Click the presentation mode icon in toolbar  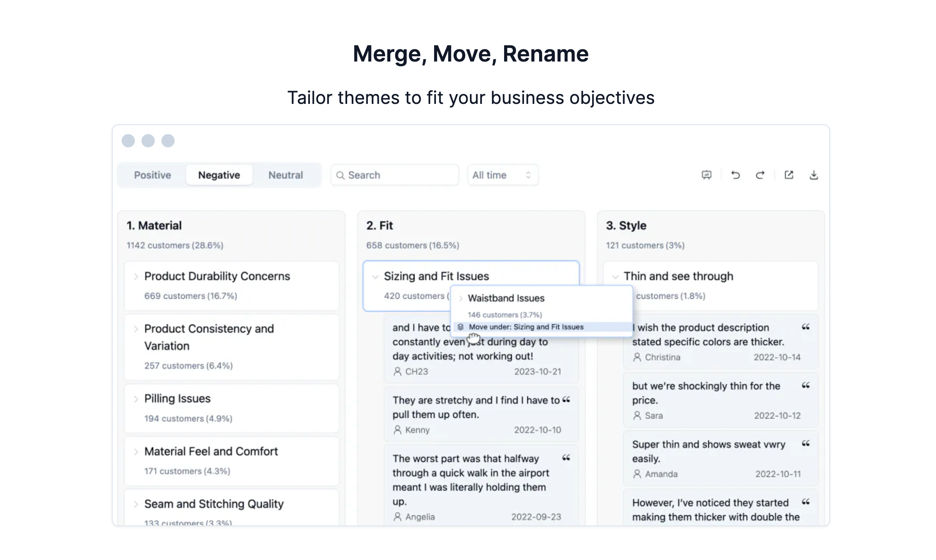click(706, 175)
